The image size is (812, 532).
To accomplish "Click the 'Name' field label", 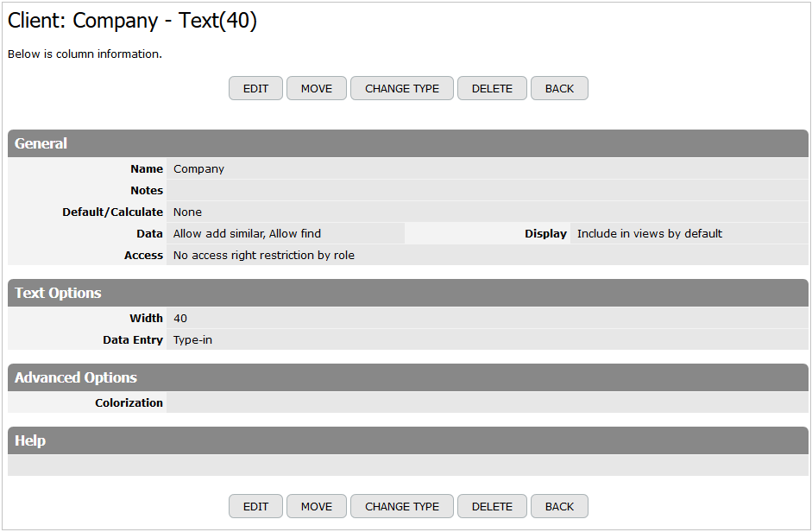I will pyautogui.click(x=147, y=169).
